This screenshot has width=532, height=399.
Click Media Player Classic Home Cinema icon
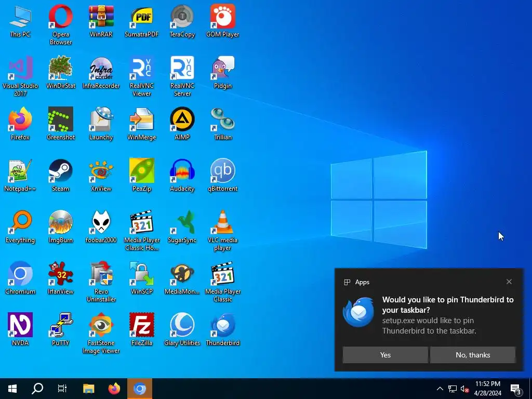[141, 231]
